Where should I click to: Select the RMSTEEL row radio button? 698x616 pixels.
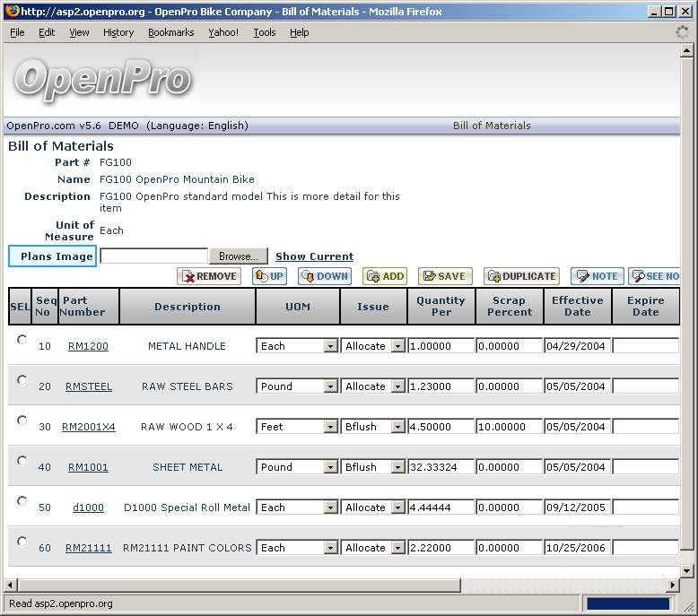coord(22,380)
